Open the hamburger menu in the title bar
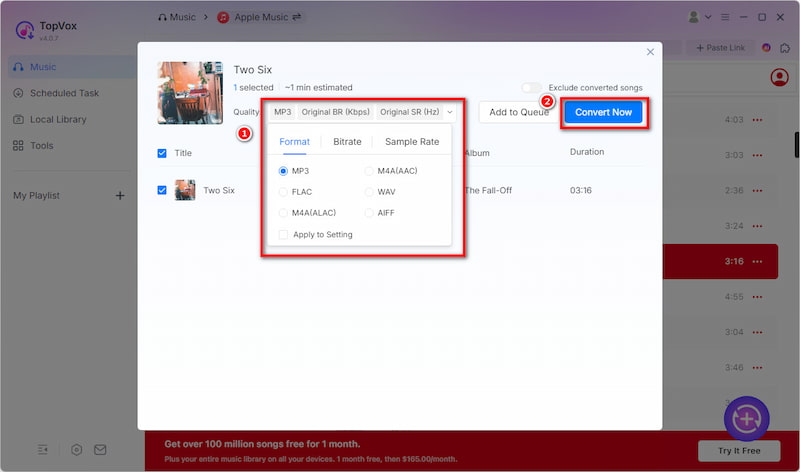Image resolution: width=800 pixels, height=472 pixels. [725, 17]
